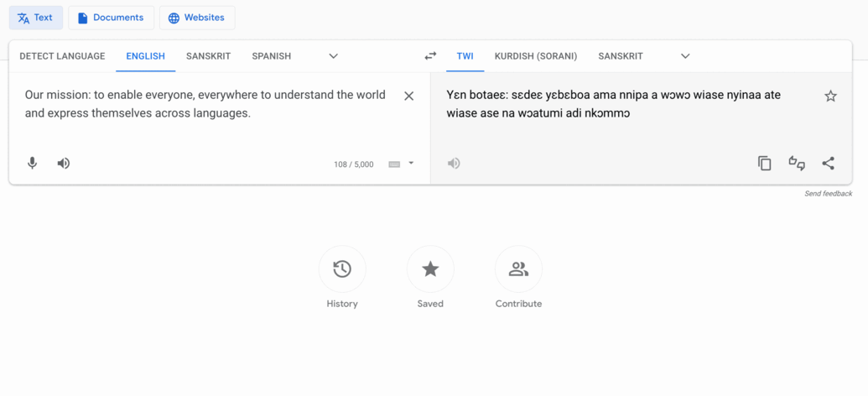Select Spanish as the source language

pyautogui.click(x=271, y=56)
